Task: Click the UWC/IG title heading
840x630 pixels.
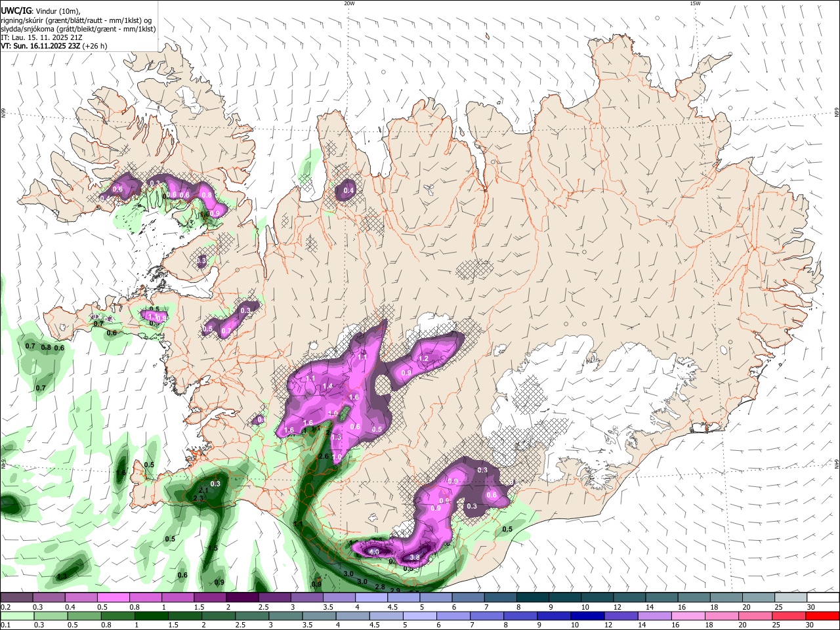Action: click(x=16, y=10)
